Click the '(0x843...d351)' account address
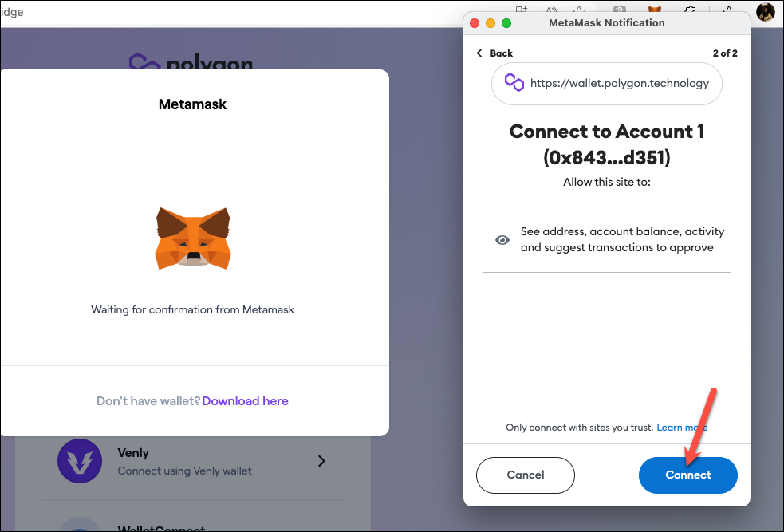The width and height of the screenshot is (784, 532). click(x=607, y=157)
